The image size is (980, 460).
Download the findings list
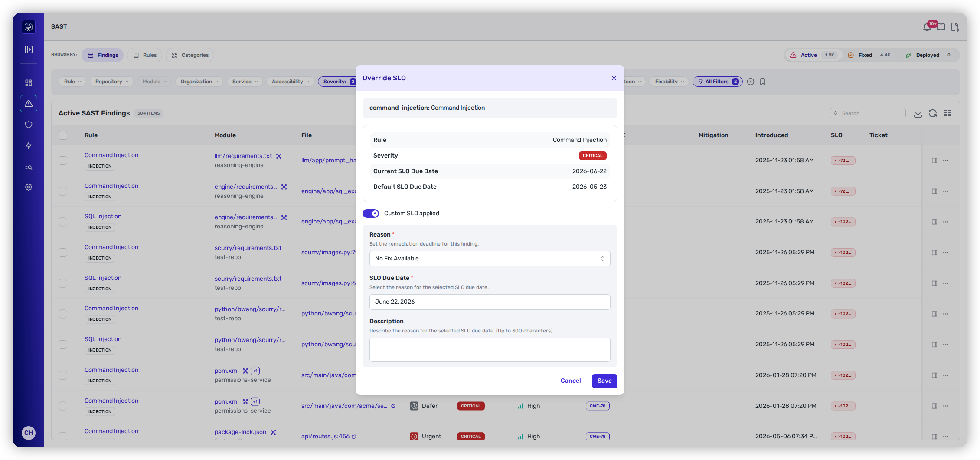pos(918,113)
